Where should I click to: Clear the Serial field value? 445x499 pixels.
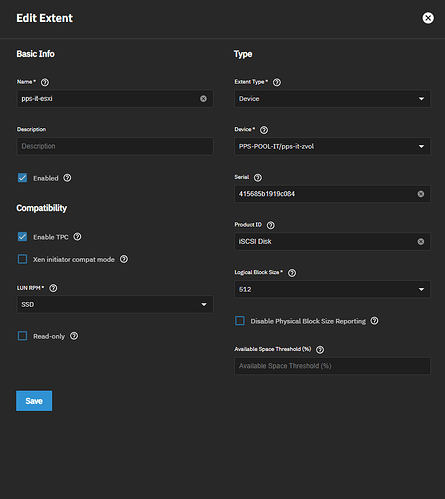(x=421, y=194)
